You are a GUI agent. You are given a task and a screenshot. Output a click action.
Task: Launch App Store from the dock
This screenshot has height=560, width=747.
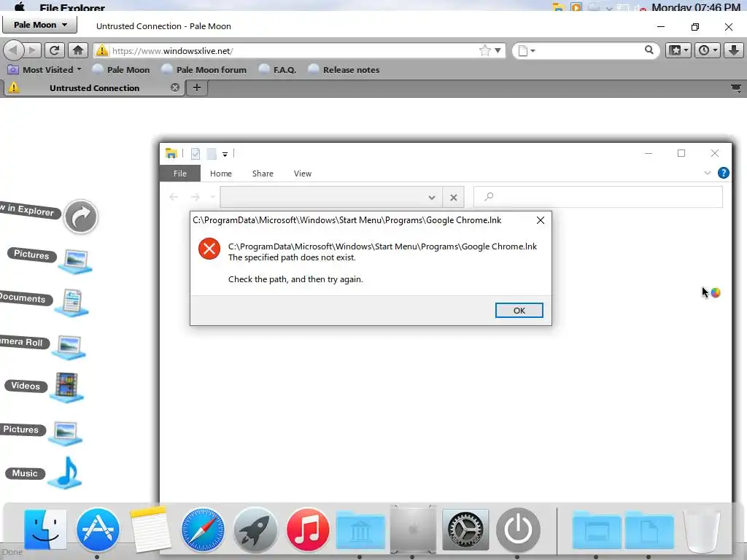click(x=98, y=529)
